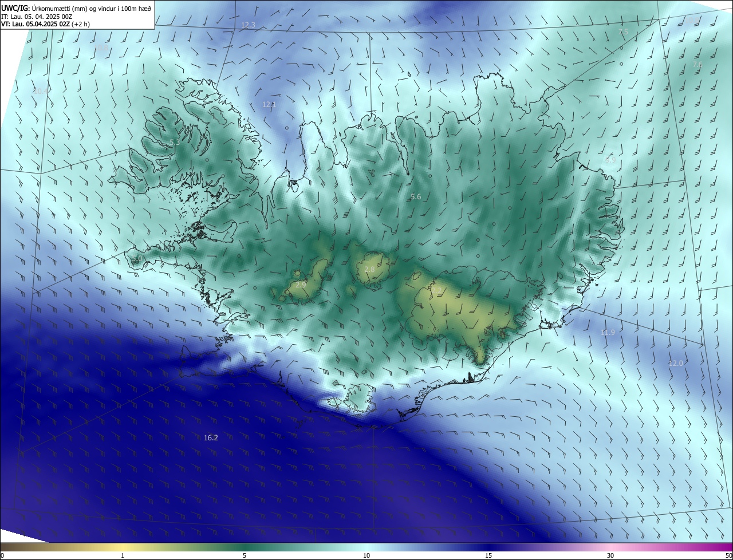Click the 12.1 value label
This screenshot has width=733, height=560.
click(269, 104)
